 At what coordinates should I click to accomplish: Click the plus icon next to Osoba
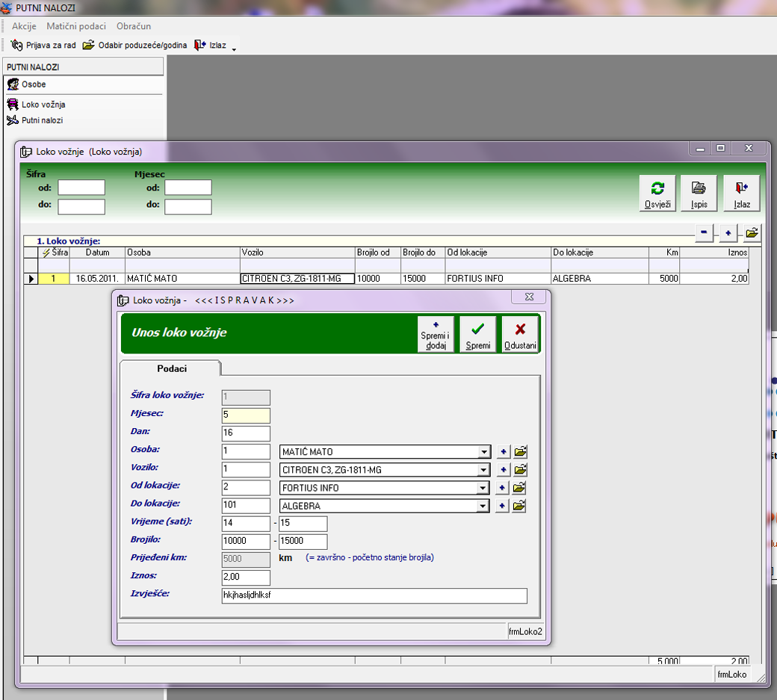(503, 452)
